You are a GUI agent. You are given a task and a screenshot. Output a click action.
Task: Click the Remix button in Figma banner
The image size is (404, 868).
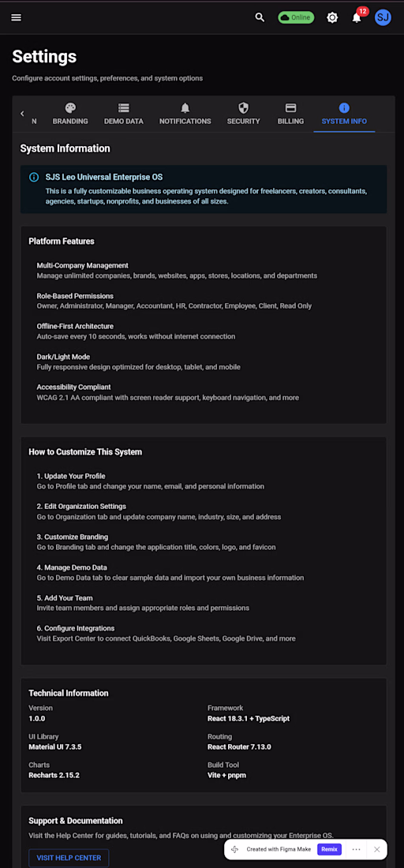coord(329,849)
